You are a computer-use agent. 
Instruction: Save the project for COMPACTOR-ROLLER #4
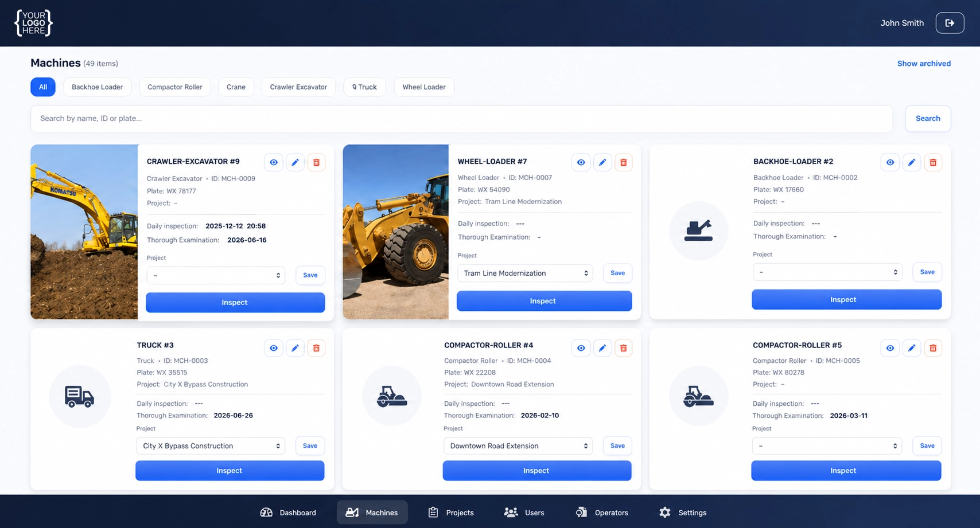click(x=617, y=445)
